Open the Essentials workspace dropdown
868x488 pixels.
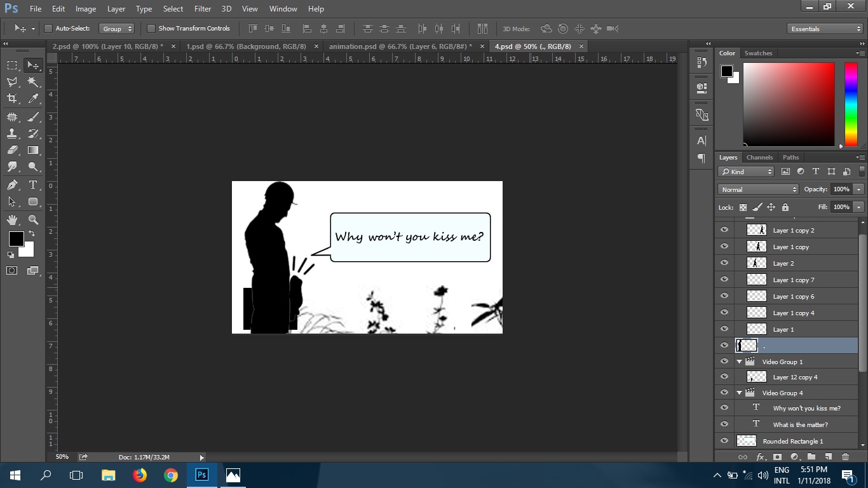pos(824,29)
